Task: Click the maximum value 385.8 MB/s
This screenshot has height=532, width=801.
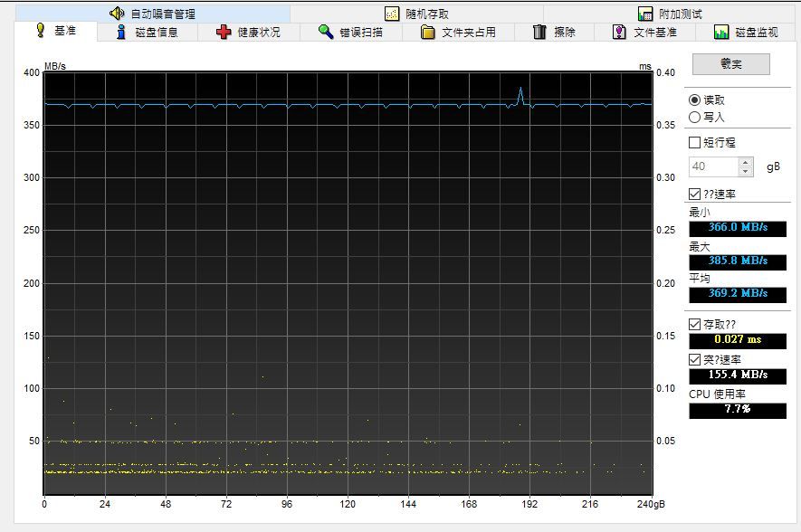Action: (738, 261)
